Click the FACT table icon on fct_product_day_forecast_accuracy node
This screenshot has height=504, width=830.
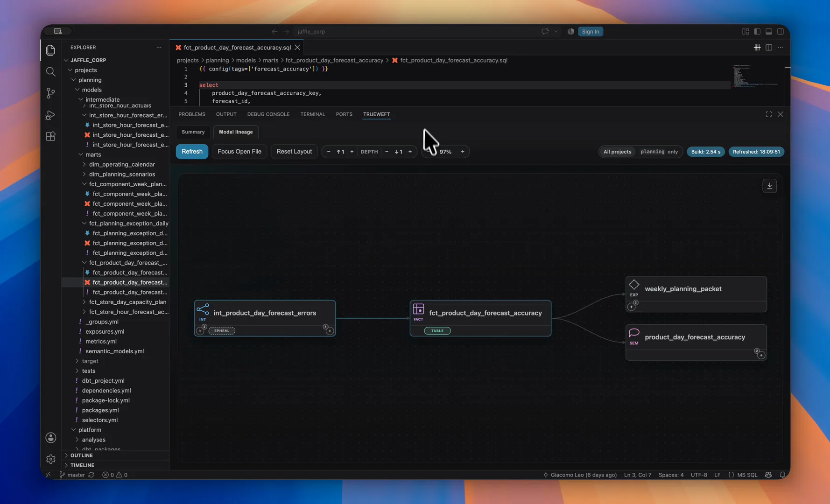click(418, 309)
